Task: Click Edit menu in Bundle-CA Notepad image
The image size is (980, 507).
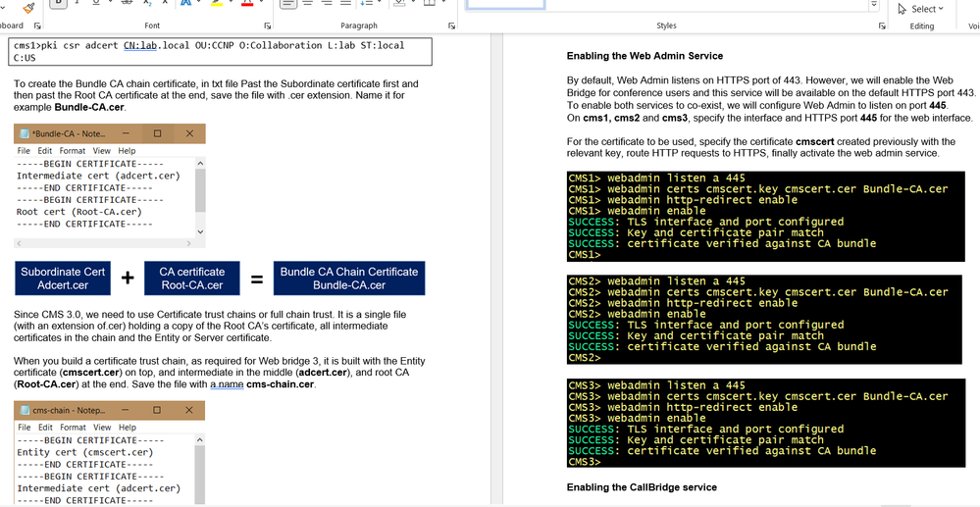Action: [44, 151]
